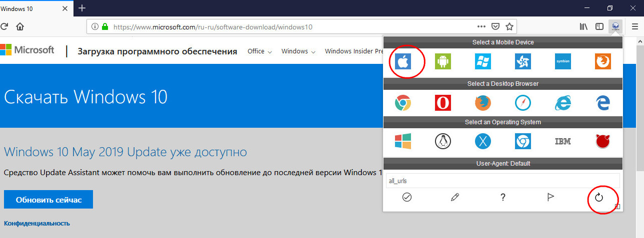Select the IBM operating system icon

(563, 142)
